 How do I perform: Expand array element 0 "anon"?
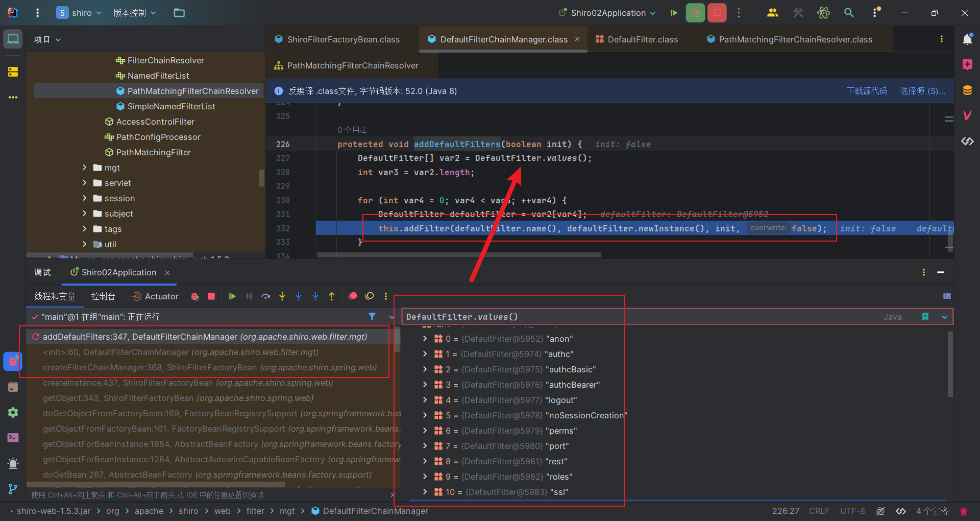tap(425, 339)
